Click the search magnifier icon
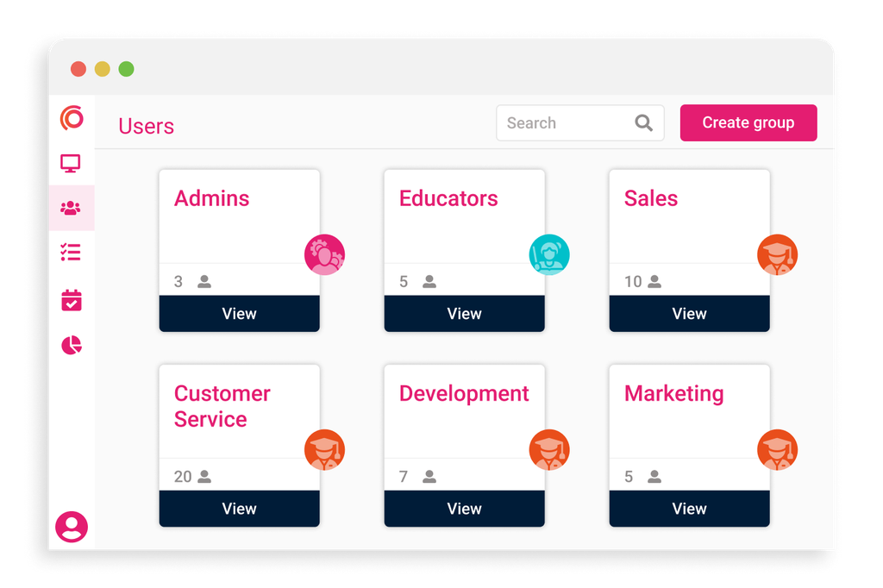 point(643,122)
